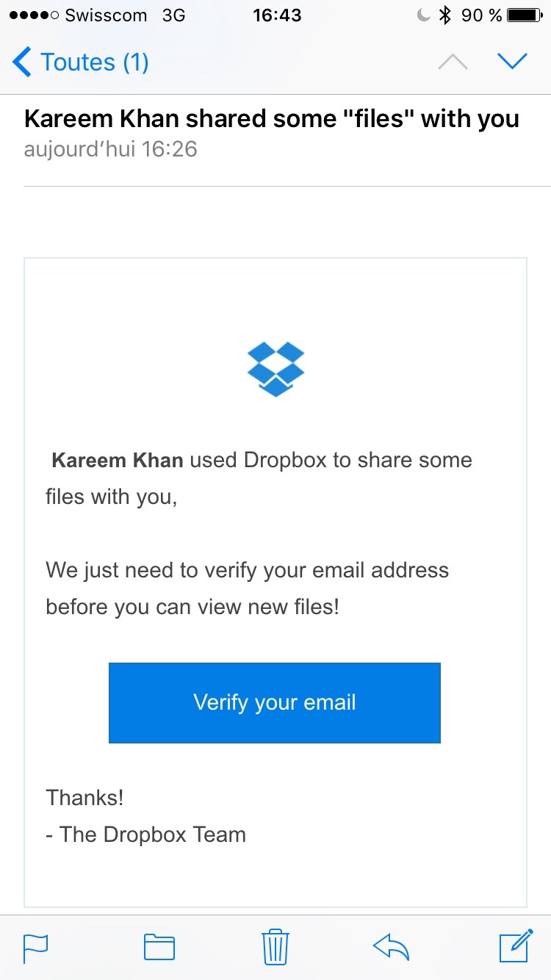Flag this message with the flag icon
The image size is (551, 980).
tap(36, 946)
